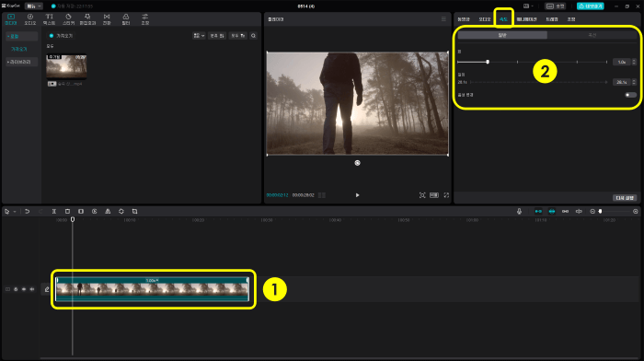The width and height of the screenshot is (644, 361).
Task: Open the layout dropdown in title bar
Action: point(528,6)
